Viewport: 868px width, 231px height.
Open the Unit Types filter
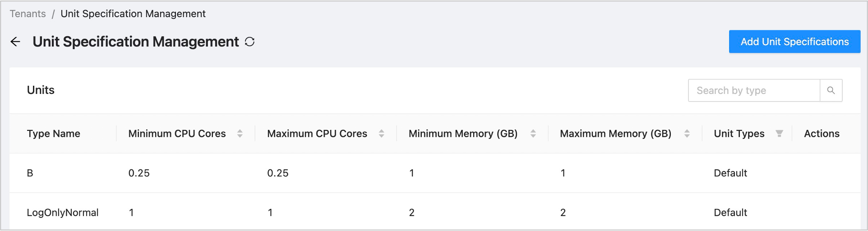(x=779, y=134)
